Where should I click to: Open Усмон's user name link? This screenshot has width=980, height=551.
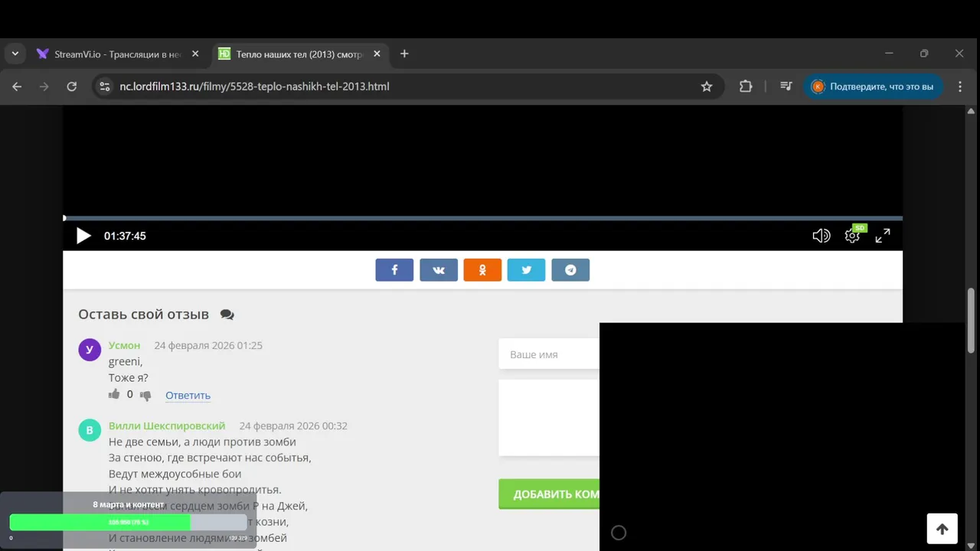coord(124,345)
